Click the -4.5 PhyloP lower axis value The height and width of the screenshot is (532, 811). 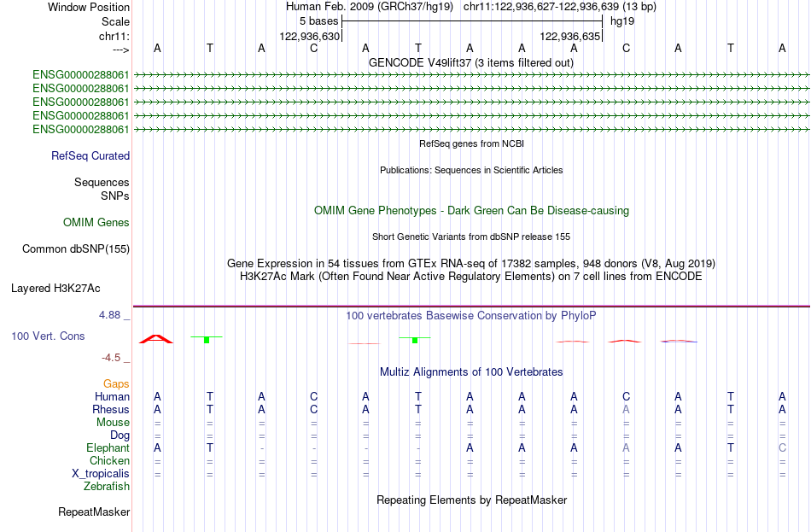point(111,358)
